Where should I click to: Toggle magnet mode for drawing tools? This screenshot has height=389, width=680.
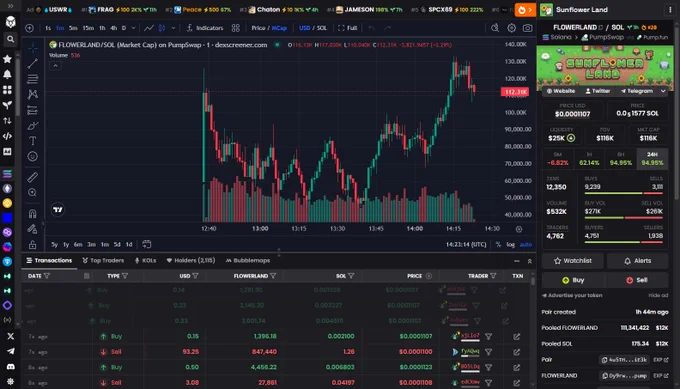33,213
